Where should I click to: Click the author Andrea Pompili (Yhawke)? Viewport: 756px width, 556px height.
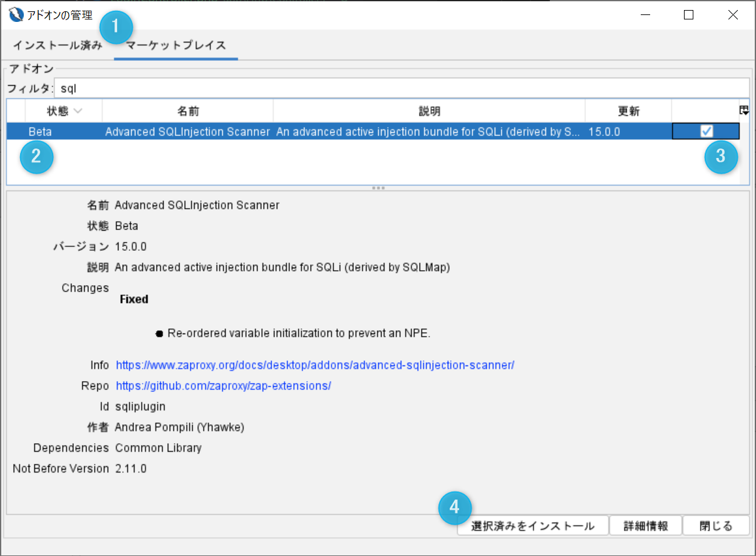[180, 427]
